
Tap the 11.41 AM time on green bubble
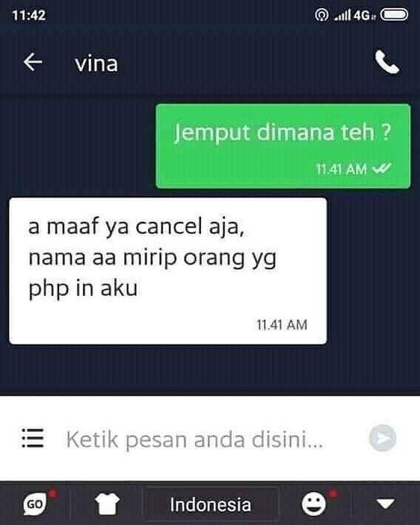coord(342,169)
